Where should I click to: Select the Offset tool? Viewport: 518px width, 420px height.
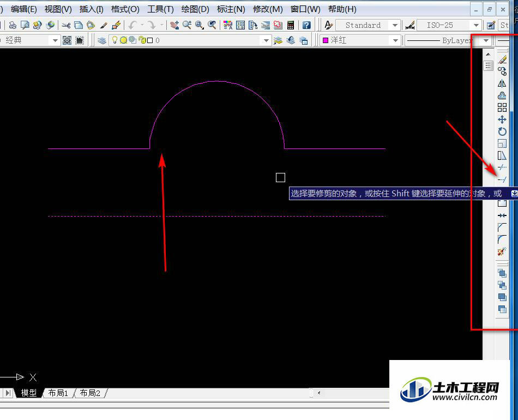pyautogui.click(x=502, y=95)
